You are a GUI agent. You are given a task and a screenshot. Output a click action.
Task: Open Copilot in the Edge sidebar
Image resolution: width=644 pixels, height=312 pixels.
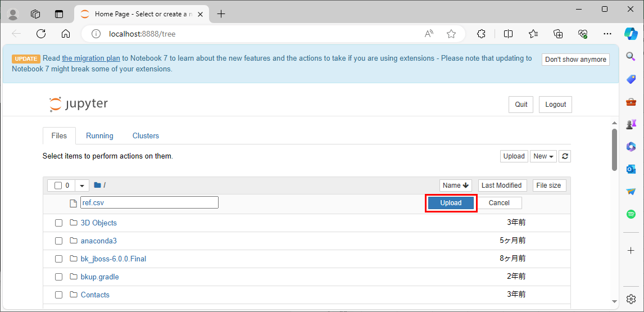pos(631,33)
